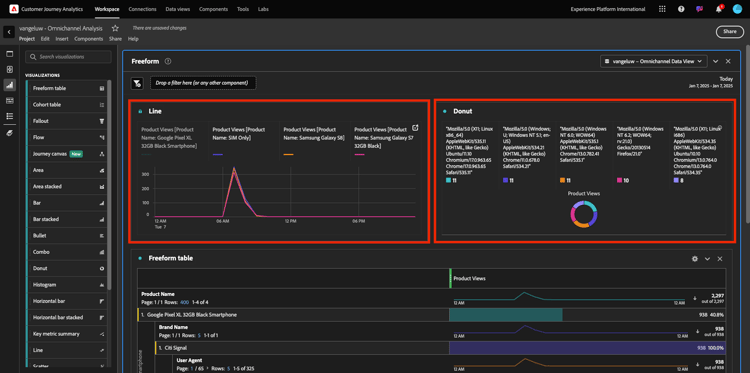Click in the Search visualizations field
Viewport: 750px width, 373px height.
68,57
